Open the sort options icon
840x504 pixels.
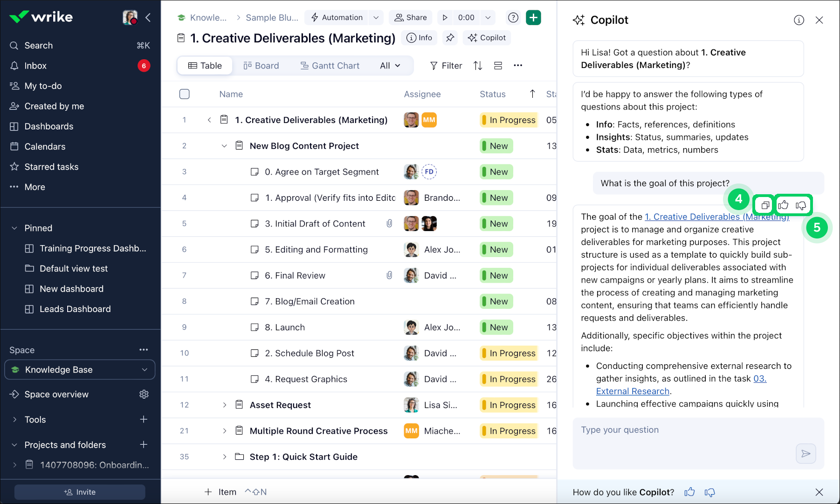(x=478, y=66)
